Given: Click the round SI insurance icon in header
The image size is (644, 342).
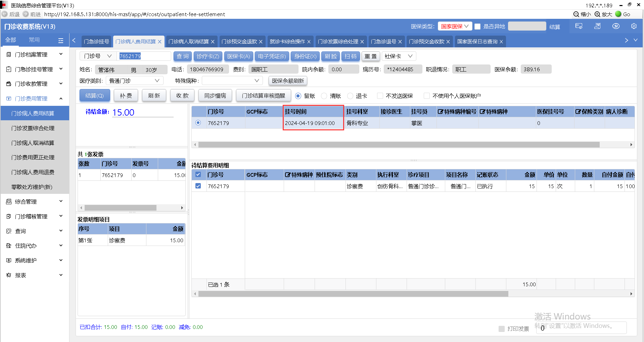Looking at the screenshot, I should [616, 26].
